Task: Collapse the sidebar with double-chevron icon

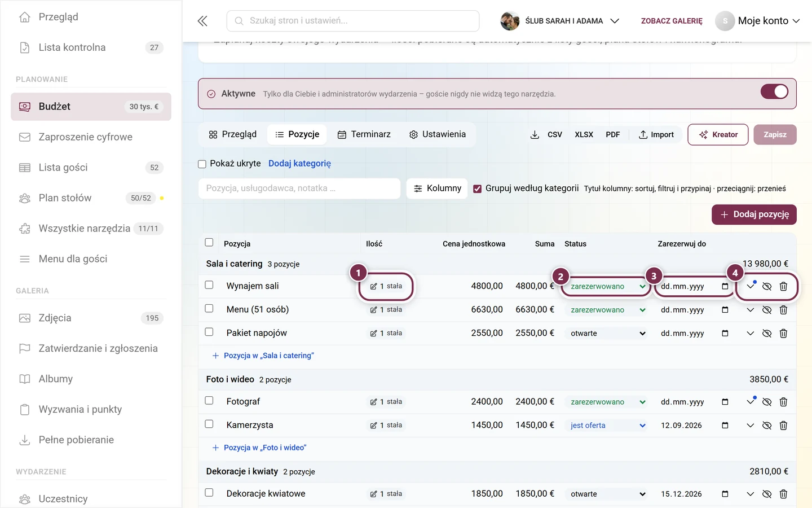Action: pos(202,21)
